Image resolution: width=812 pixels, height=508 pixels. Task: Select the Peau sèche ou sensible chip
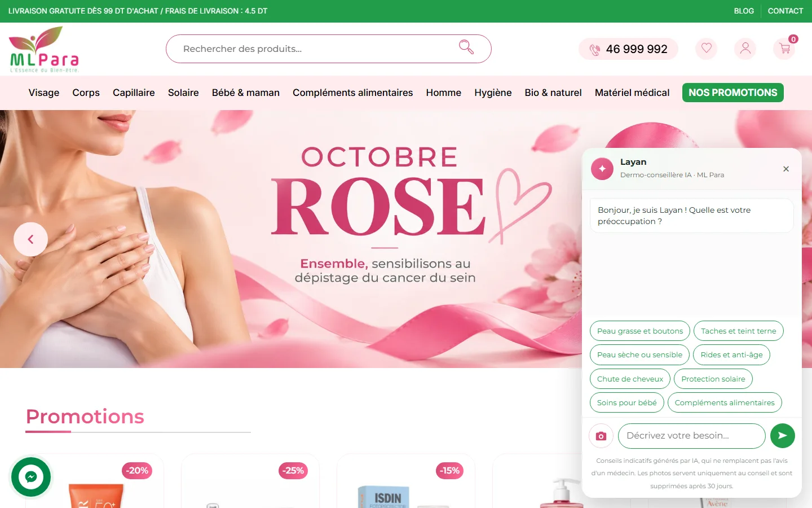(639, 354)
